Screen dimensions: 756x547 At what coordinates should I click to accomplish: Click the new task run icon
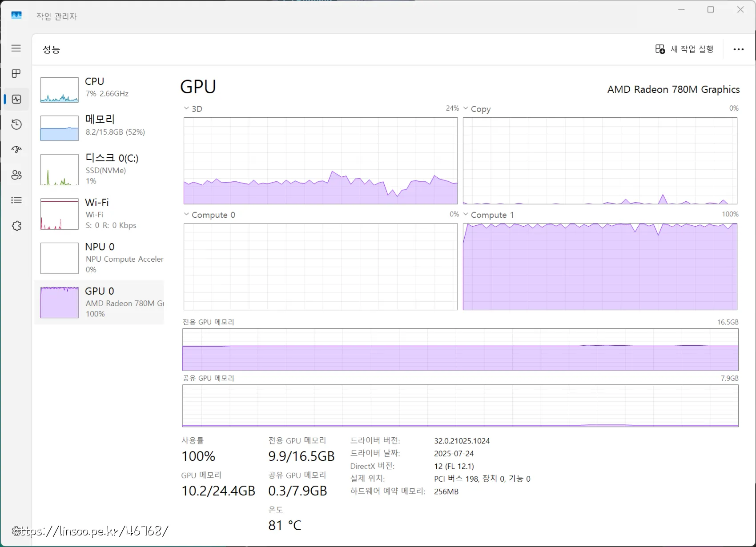(660, 49)
